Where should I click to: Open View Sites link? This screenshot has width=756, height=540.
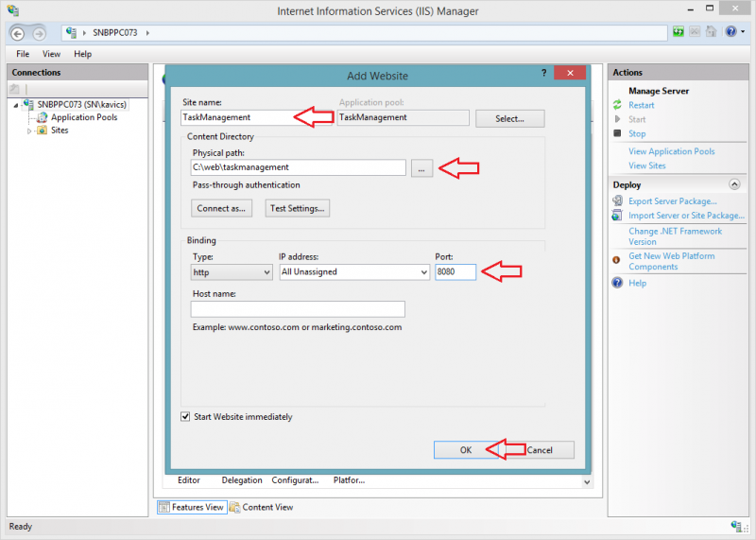coord(647,165)
